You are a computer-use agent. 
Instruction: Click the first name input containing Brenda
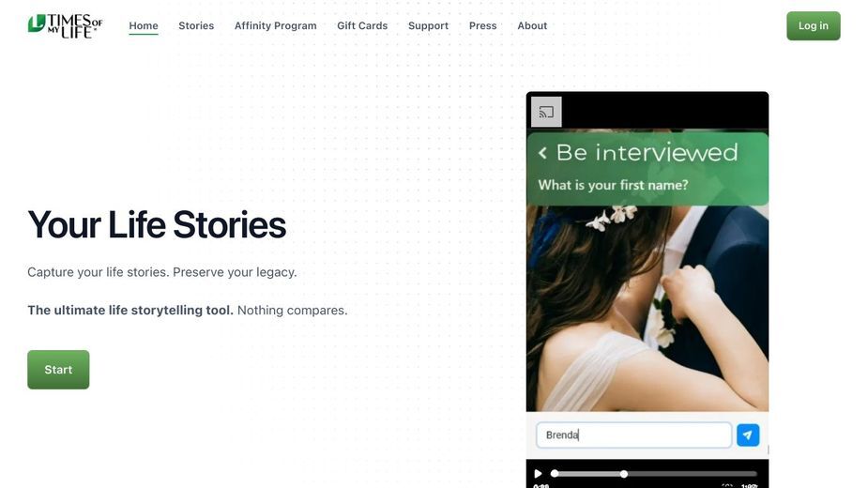pyautogui.click(x=633, y=435)
